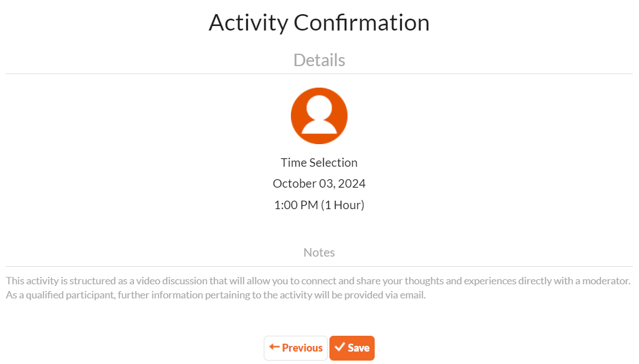Screen dimensions: 639x364
Task: Click the October 03, 2024 date
Action: 319,184
